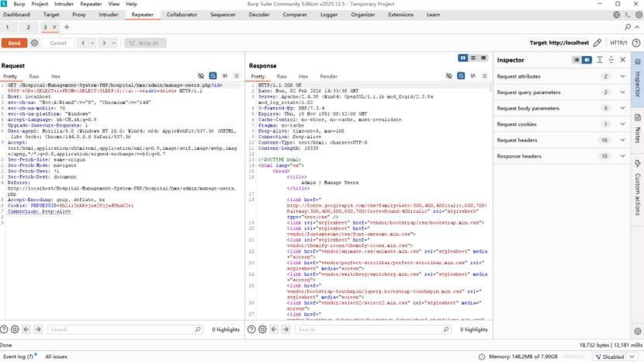Click the Request panel search settings gear
The image size is (644, 362).
click(16, 329)
